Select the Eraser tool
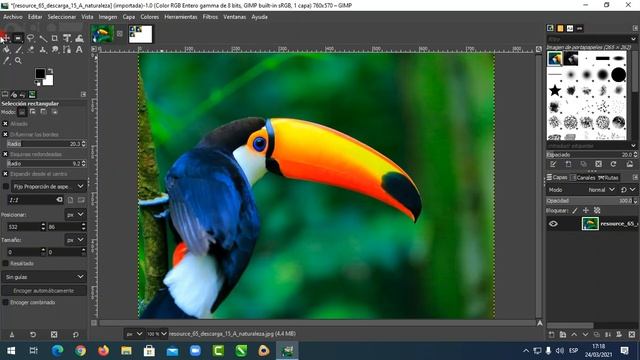640x360 pixels. (31, 50)
